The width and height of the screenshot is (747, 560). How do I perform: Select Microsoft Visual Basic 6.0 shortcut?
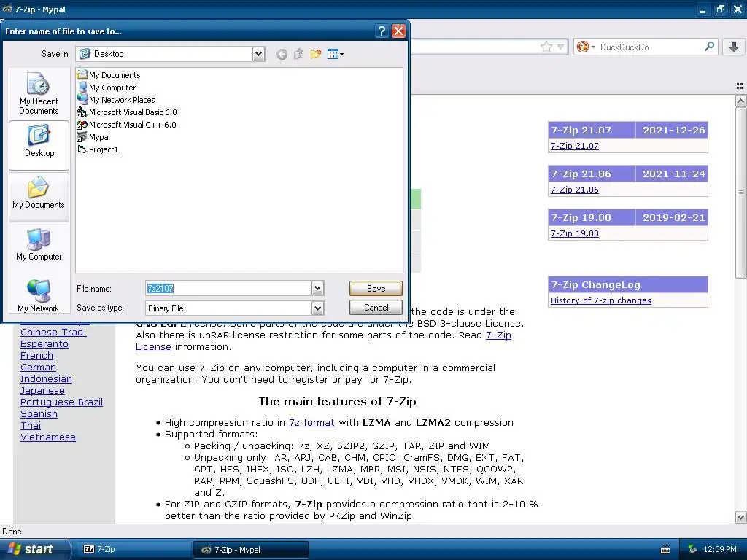click(127, 112)
